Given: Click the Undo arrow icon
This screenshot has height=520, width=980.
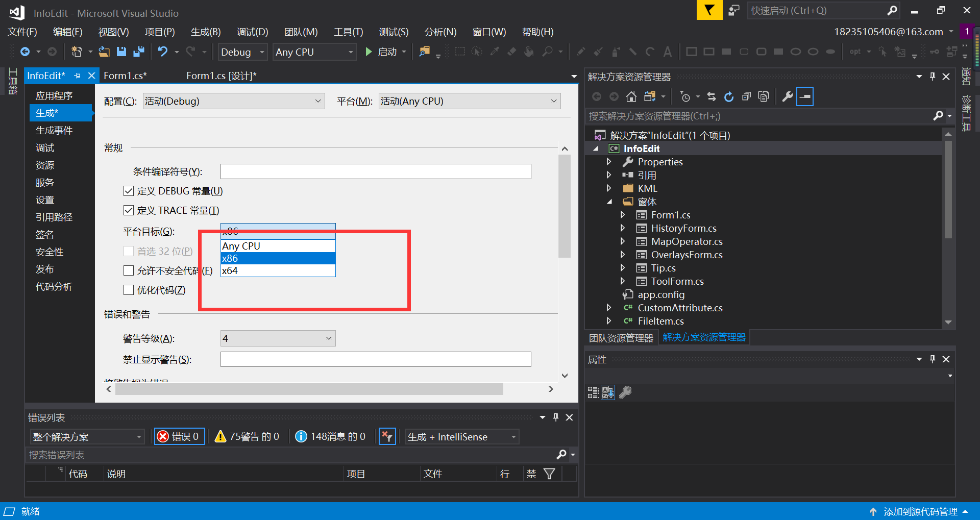Looking at the screenshot, I should (162, 52).
